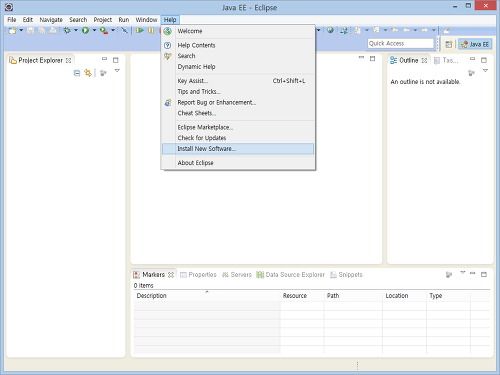Click the Run Last Tool icon

pyautogui.click(x=104, y=31)
